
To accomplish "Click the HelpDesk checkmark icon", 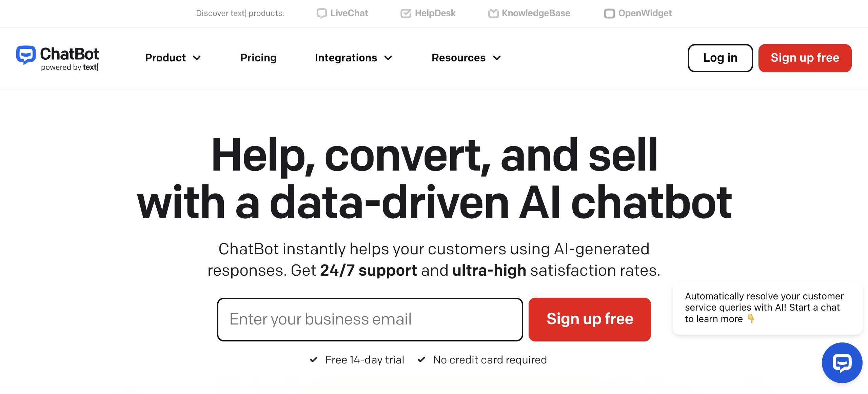I will 406,14.
